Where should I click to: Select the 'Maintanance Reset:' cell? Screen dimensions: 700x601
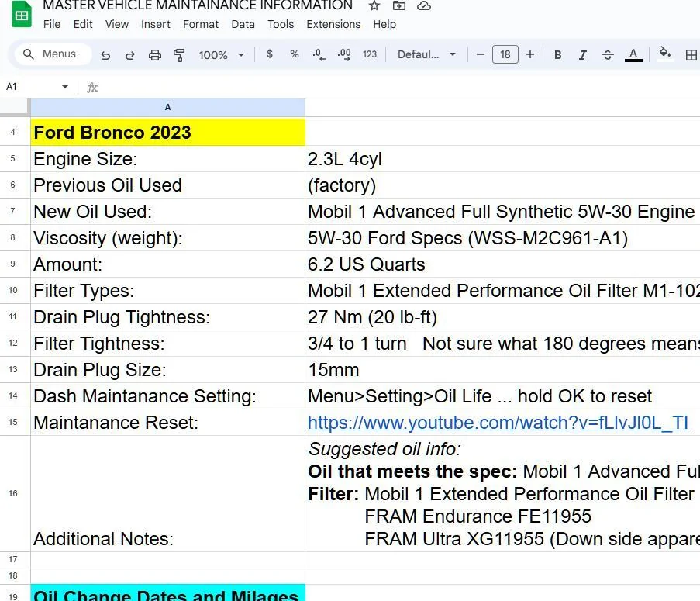168,423
